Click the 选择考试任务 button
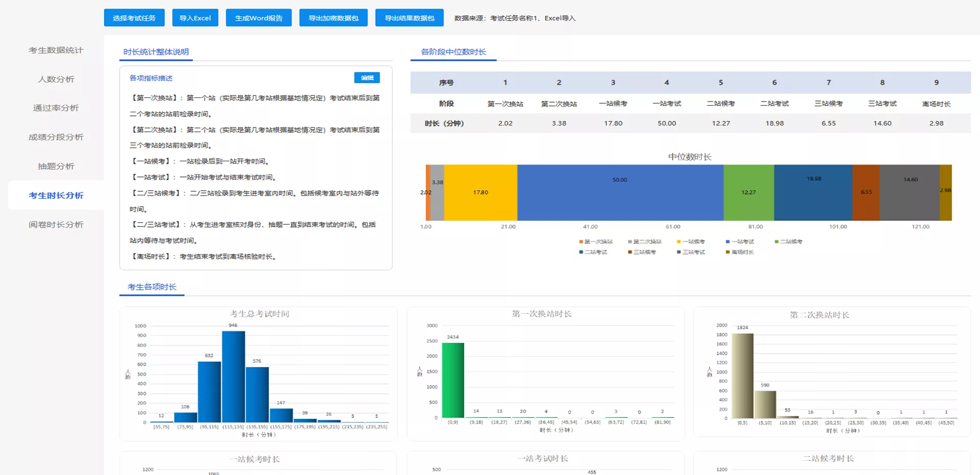980x475 pixels. [x=134, y=18]
